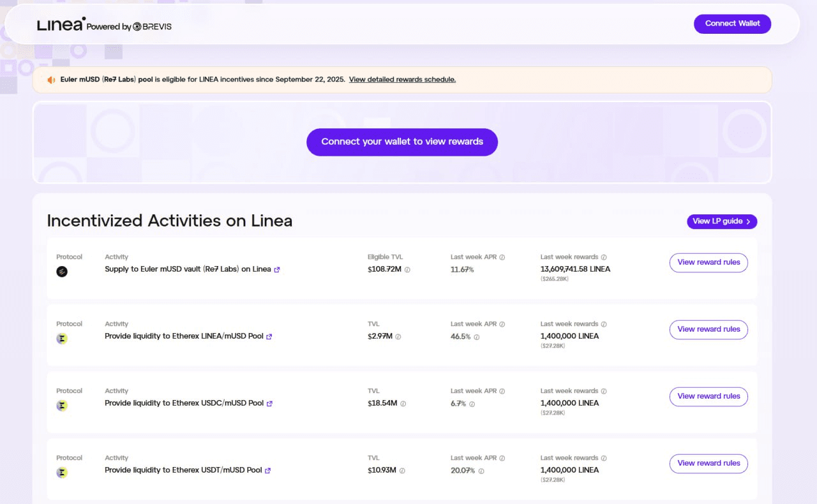817x504 pixels.
Task: Click info icon next to $108.72M Eligible TVL
Action: (x=407, y=270)
